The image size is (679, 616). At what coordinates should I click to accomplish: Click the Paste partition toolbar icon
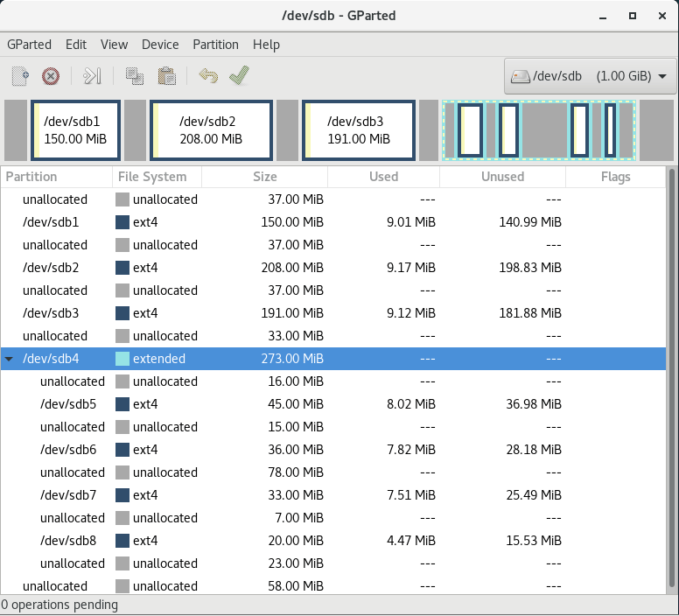[x=166, y=76]
